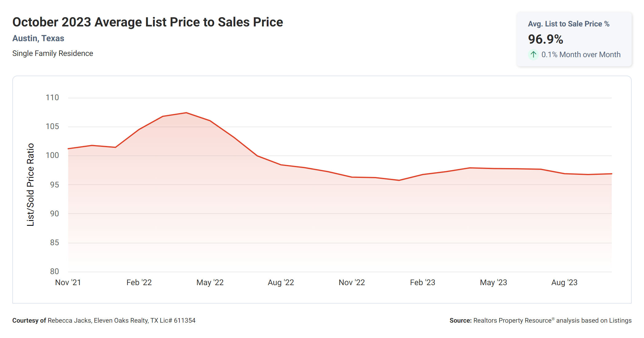
Task: Click the Aug '22 axis label
Action: [281, 282]
